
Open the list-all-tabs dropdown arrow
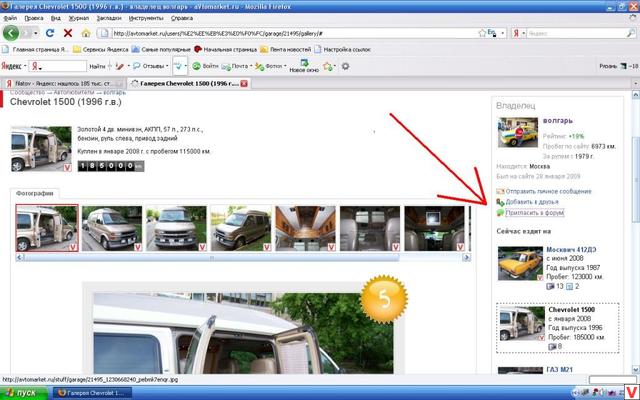(x=636, y=83)
